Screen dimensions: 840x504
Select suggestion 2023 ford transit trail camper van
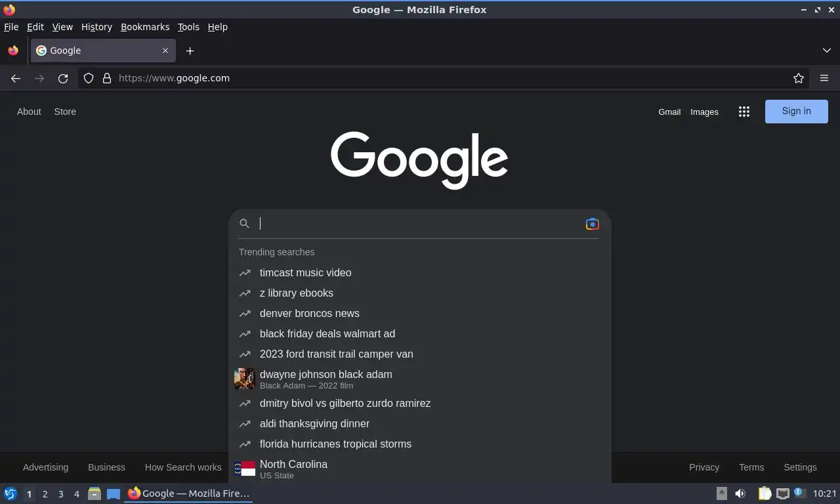click(420, 354)
